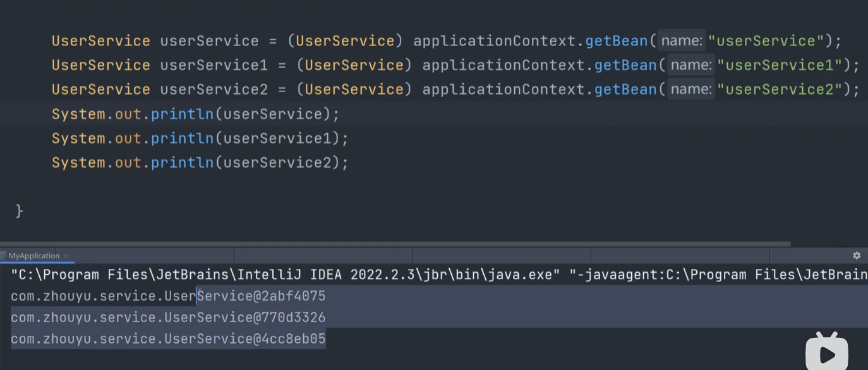
Task: Click the "userService1" string literal
Action: click(x=780, y=65)
